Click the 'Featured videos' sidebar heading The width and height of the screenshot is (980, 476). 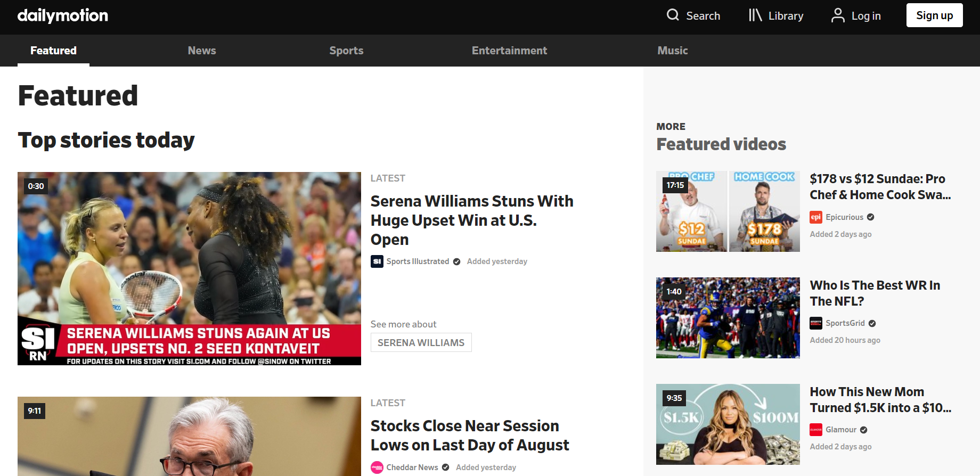point(721,144)
